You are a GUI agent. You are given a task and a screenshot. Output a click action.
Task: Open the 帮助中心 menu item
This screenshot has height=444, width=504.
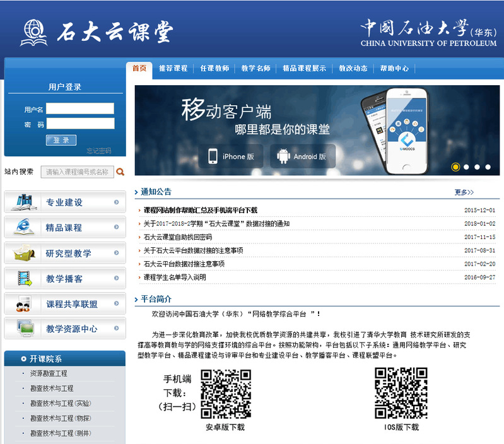[394, 68]
